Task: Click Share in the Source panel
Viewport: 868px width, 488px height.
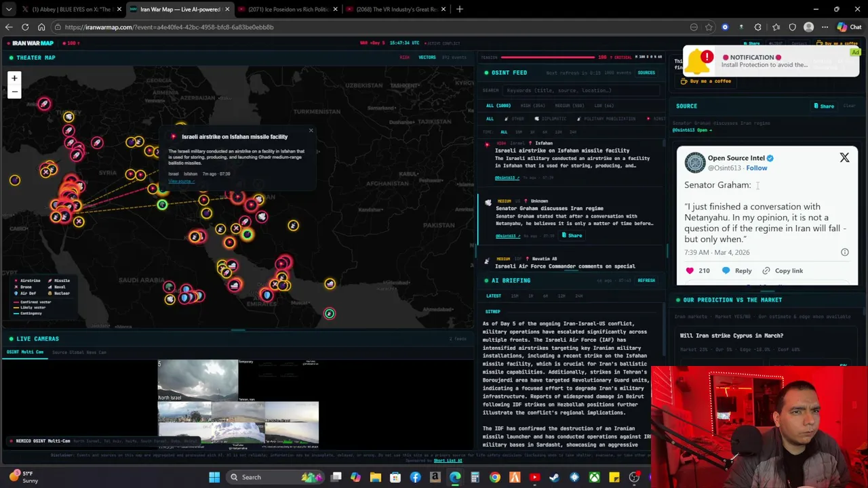Action: point(824,106)
